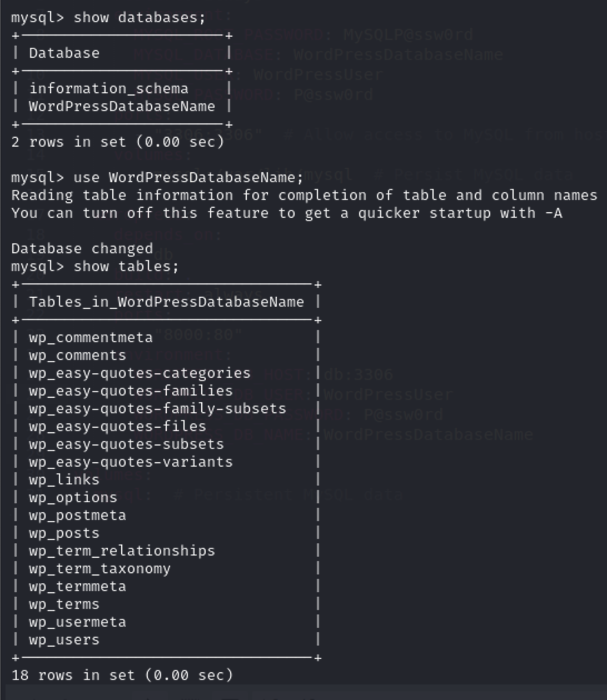Screen dimensions: 607x700
Task: Click the wp_posts table name
Action: (64, 533)
